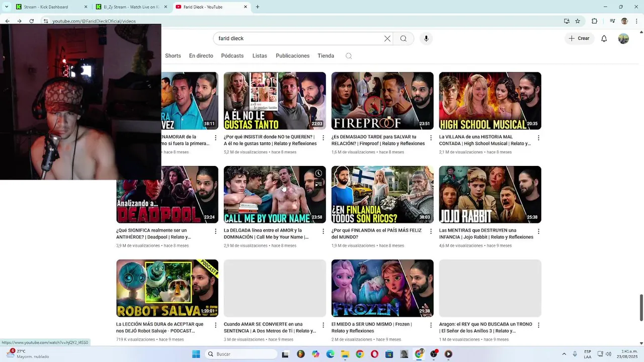Open the Chrome media control icon
Screen dimensions: 644x362
(612, 21)
